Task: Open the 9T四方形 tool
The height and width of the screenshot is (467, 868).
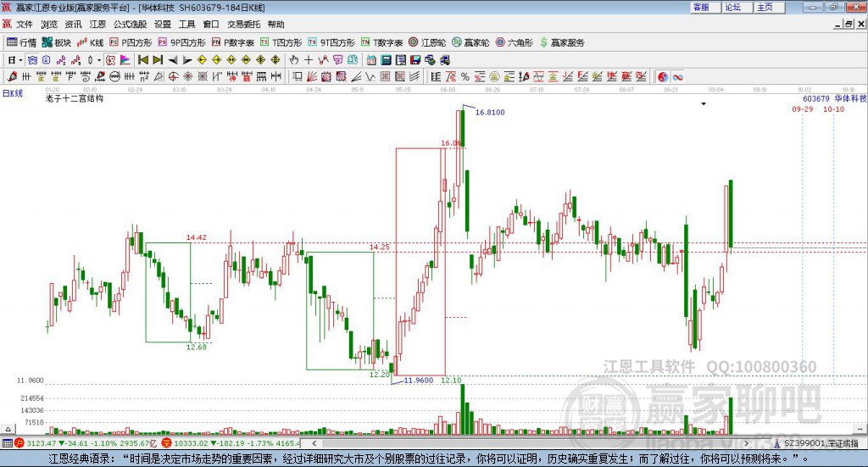Action: [331, 42]
